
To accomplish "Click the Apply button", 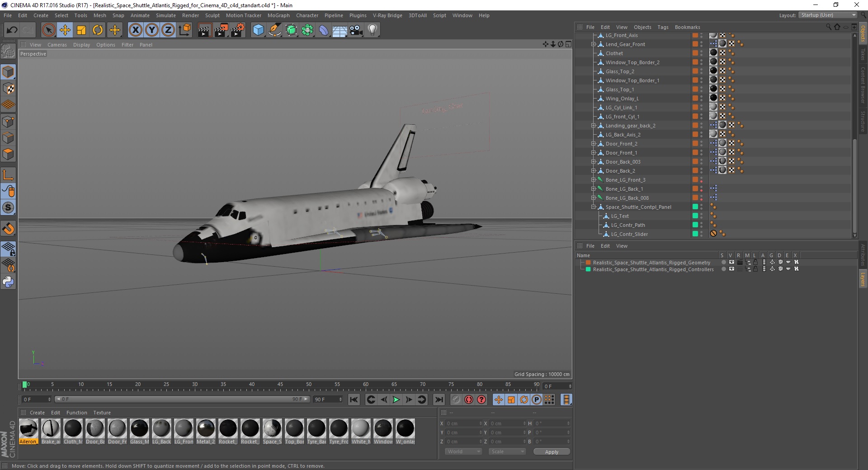I will (552, 452).
